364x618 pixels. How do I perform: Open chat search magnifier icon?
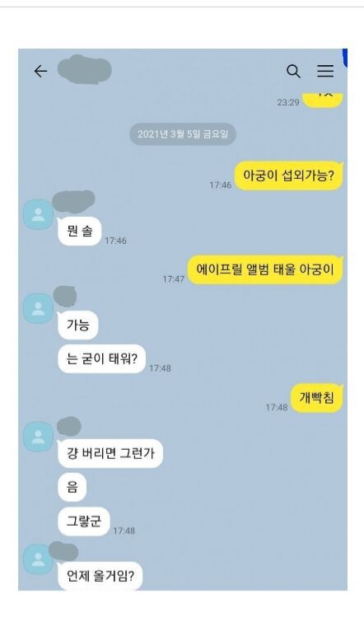[293, 72]
